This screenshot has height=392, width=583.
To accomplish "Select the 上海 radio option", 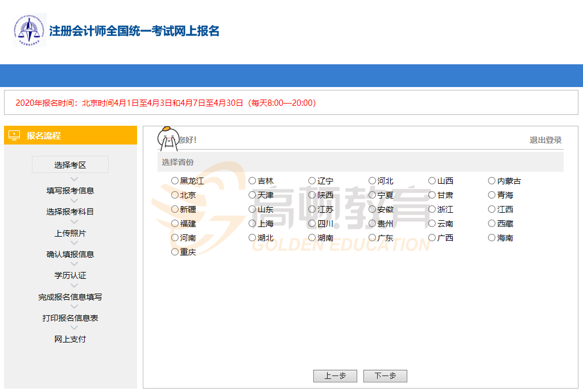I will click(x=253, y=224).
